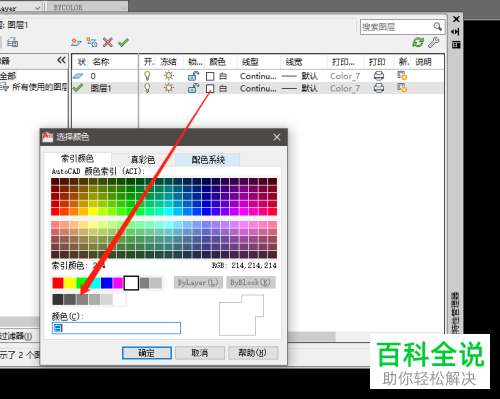Click 线型 column header
The width and height of the screenshot is (500, 399).
click(x=250, y=62)
